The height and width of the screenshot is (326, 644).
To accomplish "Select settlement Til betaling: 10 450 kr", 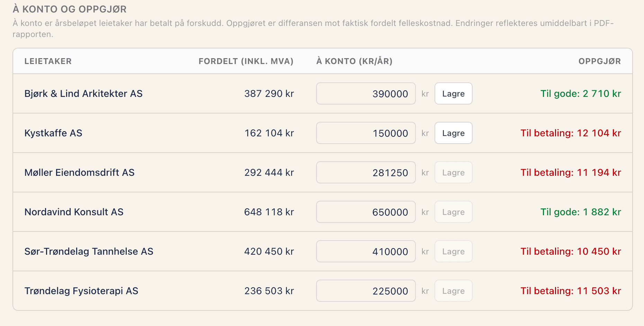I will click(571, 251).
